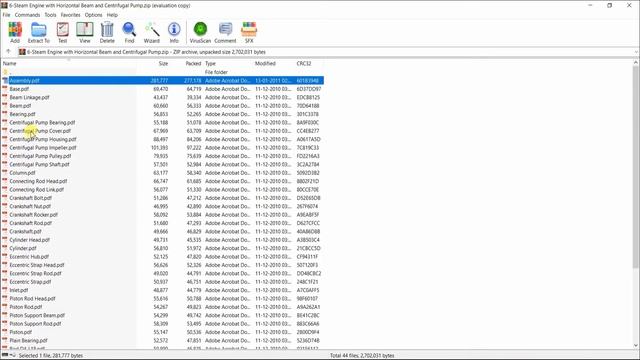Image resolution: width=640 pixels, height=360 pixels.
Task: Click the vertical scrollbar thumb
Action: click(636, 167)
